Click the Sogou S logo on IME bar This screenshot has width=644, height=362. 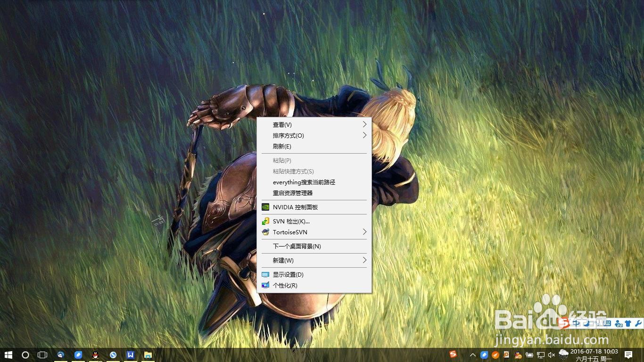tap(564, 323)
